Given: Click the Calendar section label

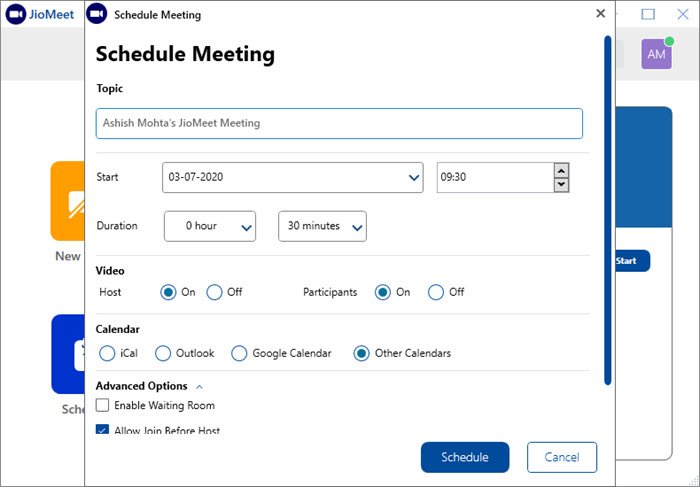Looking at the screenshot, I should pyautogui.click(x=117, y=329).
